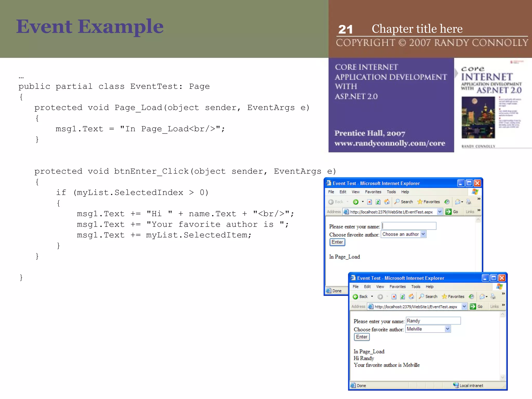Click Favorites star in front IE window toolbar
The image size is (532, 399).
tap(444, 296)
